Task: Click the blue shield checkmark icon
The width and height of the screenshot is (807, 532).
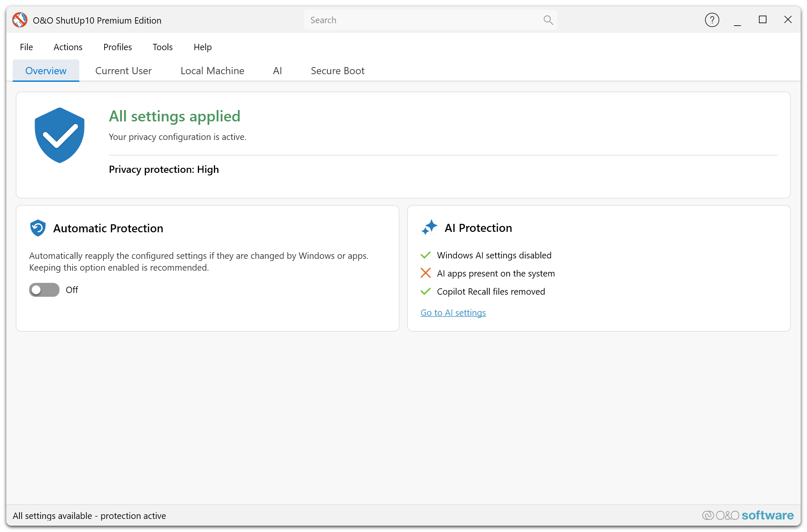Action: coord(59,135)
